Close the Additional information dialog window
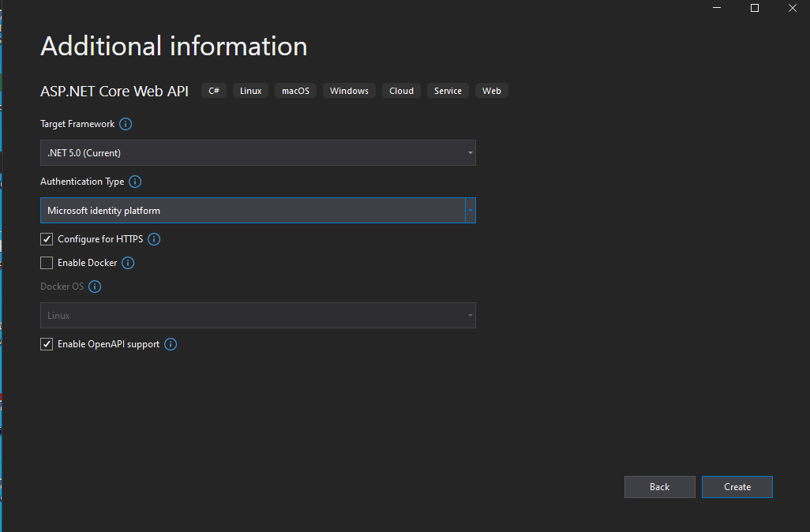The image size is (810, 532). point(792,8)
